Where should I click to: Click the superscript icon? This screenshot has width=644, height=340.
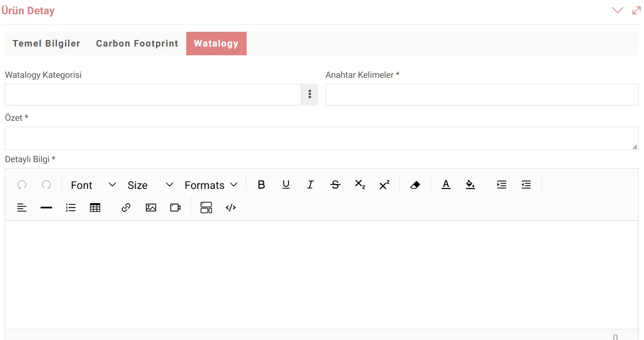click(x=384, y=185)
